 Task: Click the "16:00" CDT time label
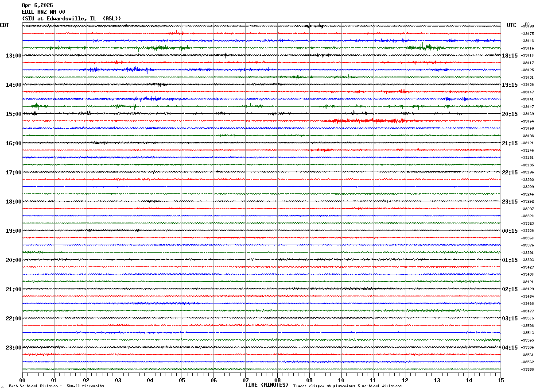pos(13,143)
